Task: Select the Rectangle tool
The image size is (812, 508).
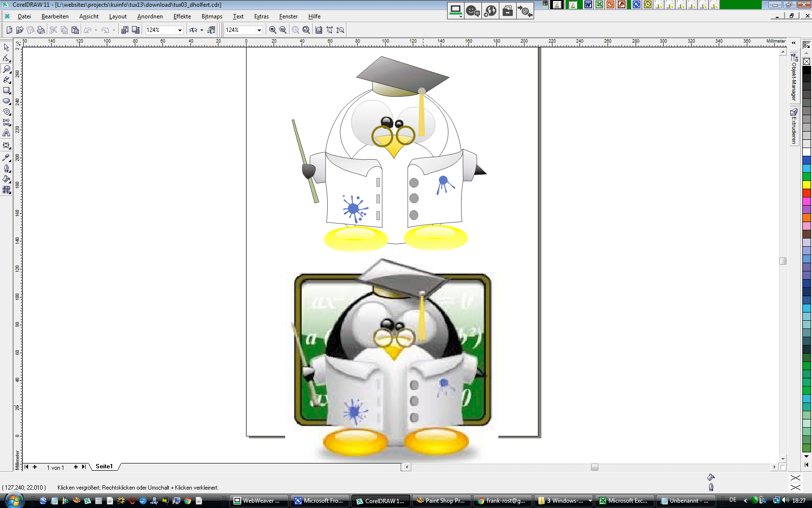Action: pos(6,90)
